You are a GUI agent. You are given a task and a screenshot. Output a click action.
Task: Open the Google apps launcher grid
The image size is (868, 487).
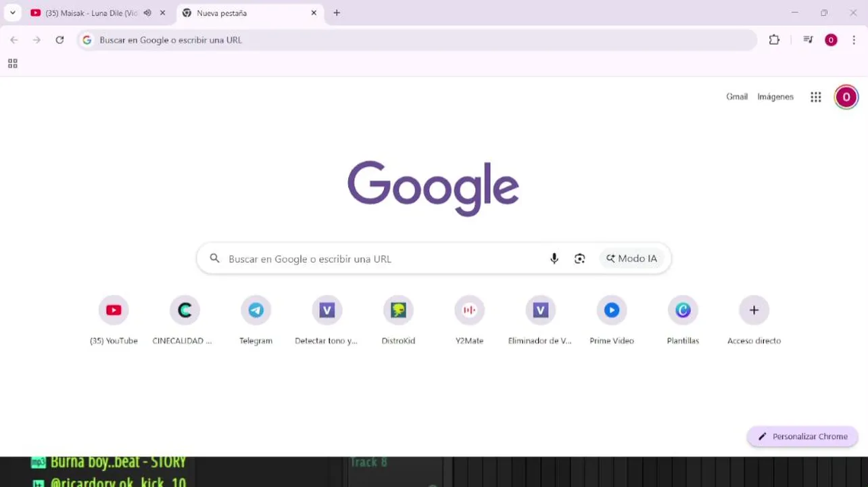point(816,97)
